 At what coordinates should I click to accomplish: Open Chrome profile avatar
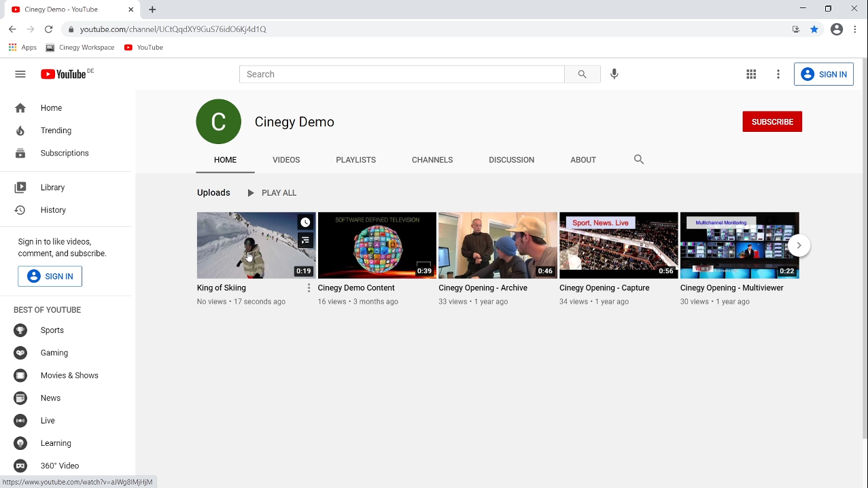837,29
